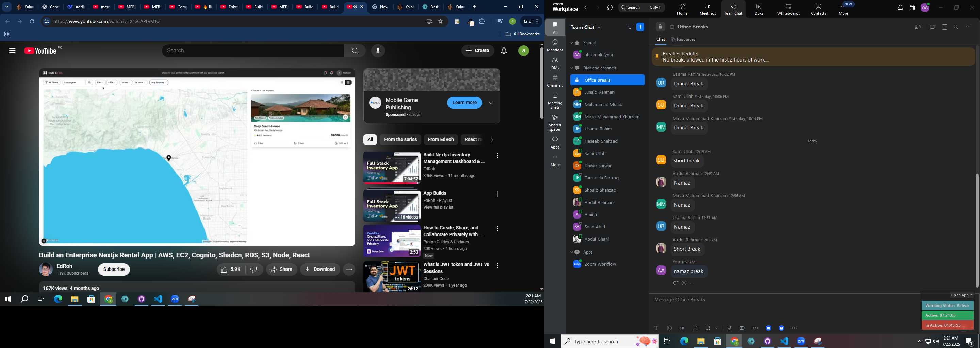Image resolution: width=980 pixels, height=348 pixels.
Task: Open Zoom activity history clock icon
Action: 610,7
